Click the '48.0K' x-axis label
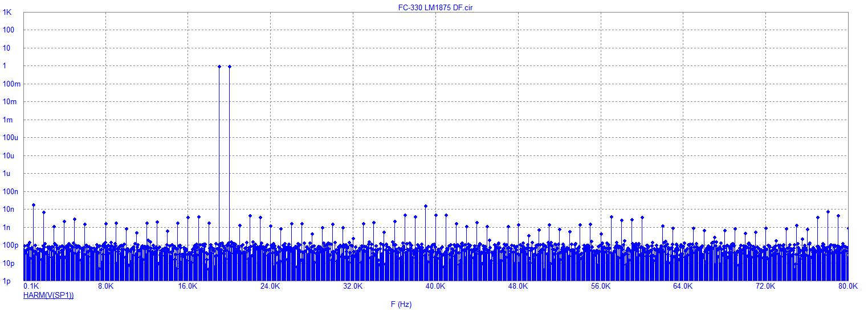Viewport: 868px width, 316px height. pyautogui.click(x=518, y=286)
